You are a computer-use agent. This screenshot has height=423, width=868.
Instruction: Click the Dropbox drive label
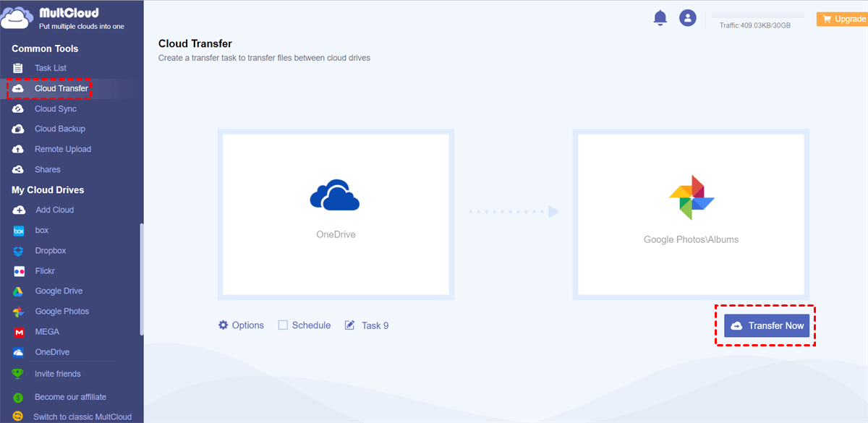coord(51,250)
